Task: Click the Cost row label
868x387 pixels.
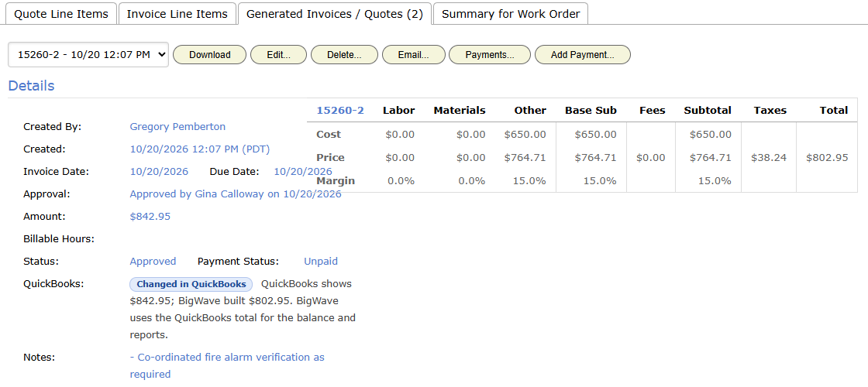Action: 329,135
